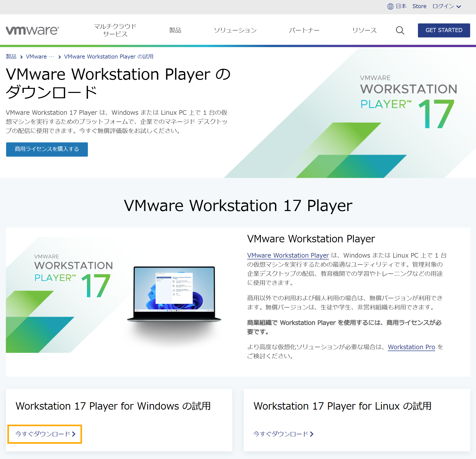Click the VMware logo

tap(33, 30)
